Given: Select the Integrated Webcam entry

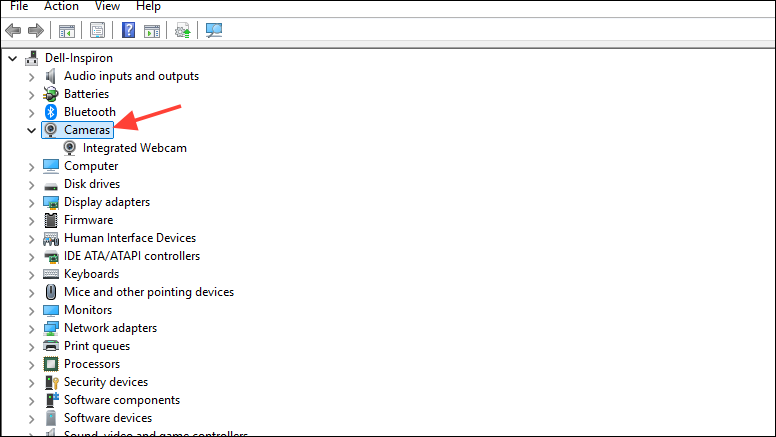Looking at the screenshot, I should [x=135, y=148].
